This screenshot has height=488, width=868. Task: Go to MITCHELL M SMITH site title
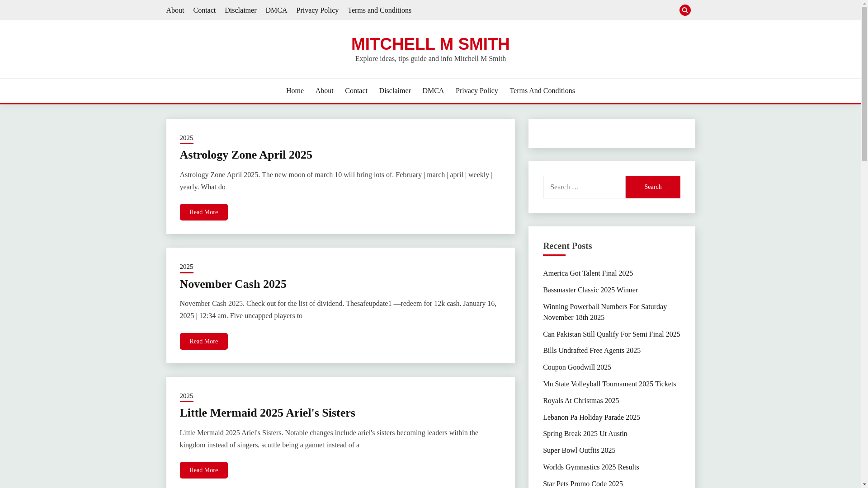point(430,44)
